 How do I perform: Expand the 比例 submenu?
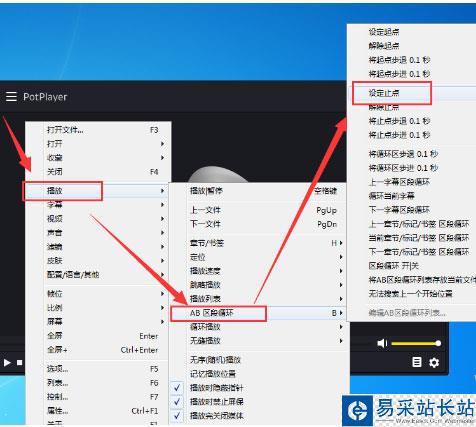[98, 307]
